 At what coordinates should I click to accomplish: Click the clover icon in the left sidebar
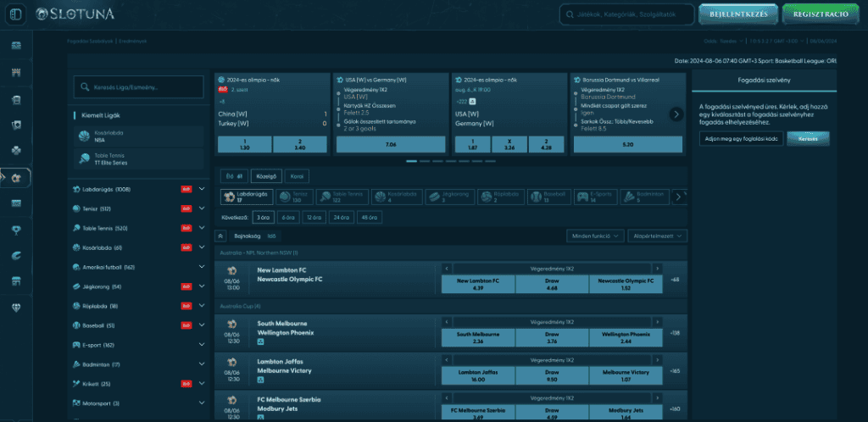[x=16, y=151]
